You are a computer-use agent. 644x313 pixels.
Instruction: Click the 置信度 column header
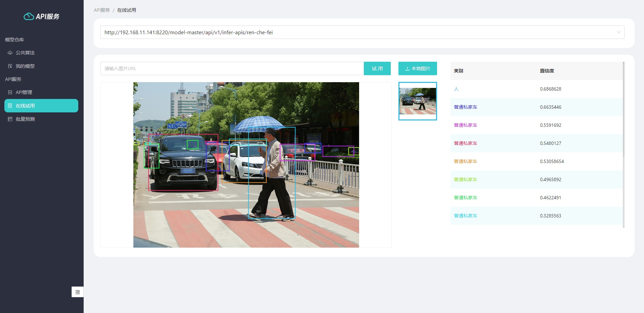(x=547, y=71)
